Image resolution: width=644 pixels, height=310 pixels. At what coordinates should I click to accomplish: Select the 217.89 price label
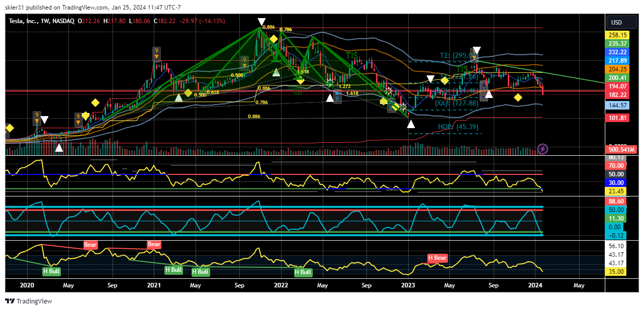tap(617, 61)
